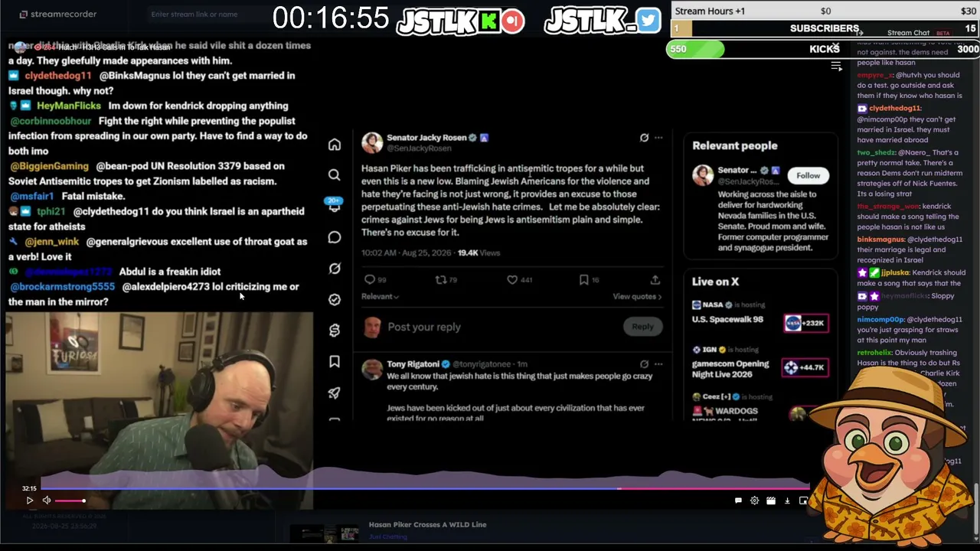Image resolution: width=980 pixels, height=551 pixels.
Task: Click the 19.4K Views count
Action: (479, 253)
